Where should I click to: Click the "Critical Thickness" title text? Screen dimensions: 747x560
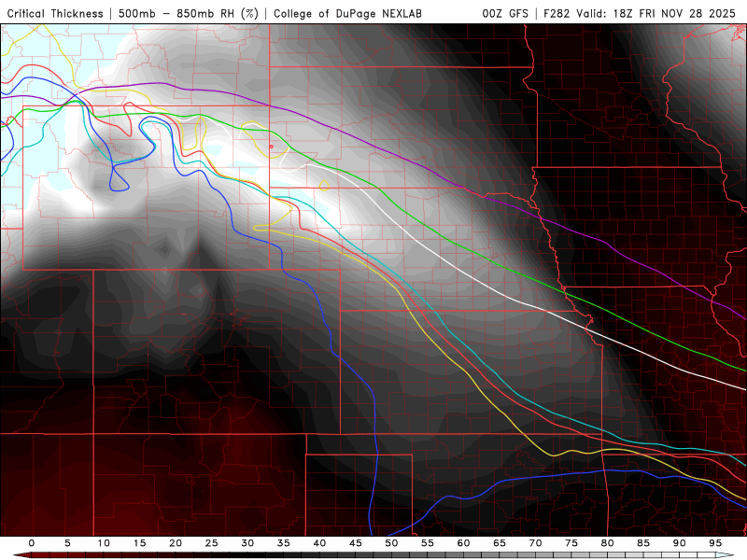point(55,14)
